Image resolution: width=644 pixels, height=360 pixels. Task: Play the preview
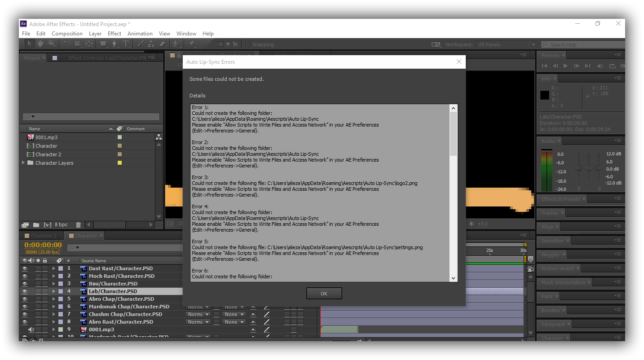pos(566,66)
